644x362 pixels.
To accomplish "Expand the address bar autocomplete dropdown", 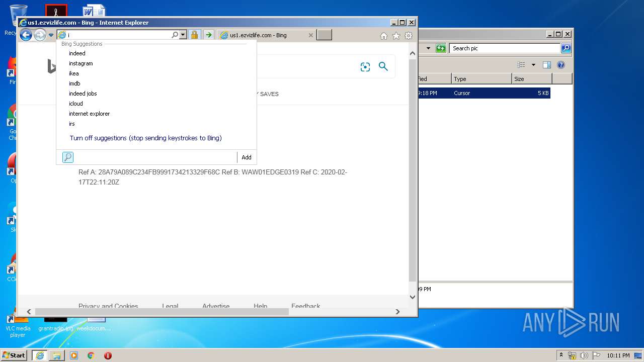I will [183, 35].
